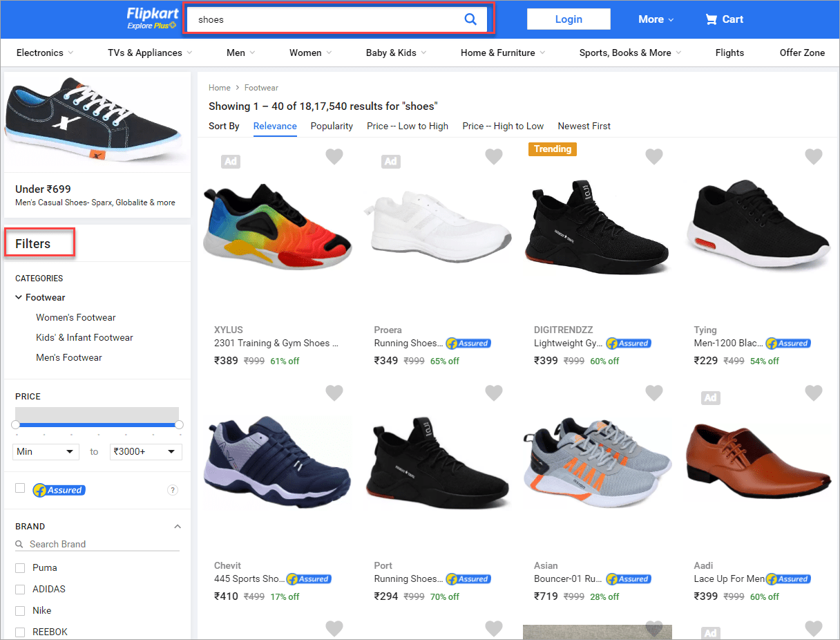
Task: Expand the Women category menu
Action: (310, 53)
